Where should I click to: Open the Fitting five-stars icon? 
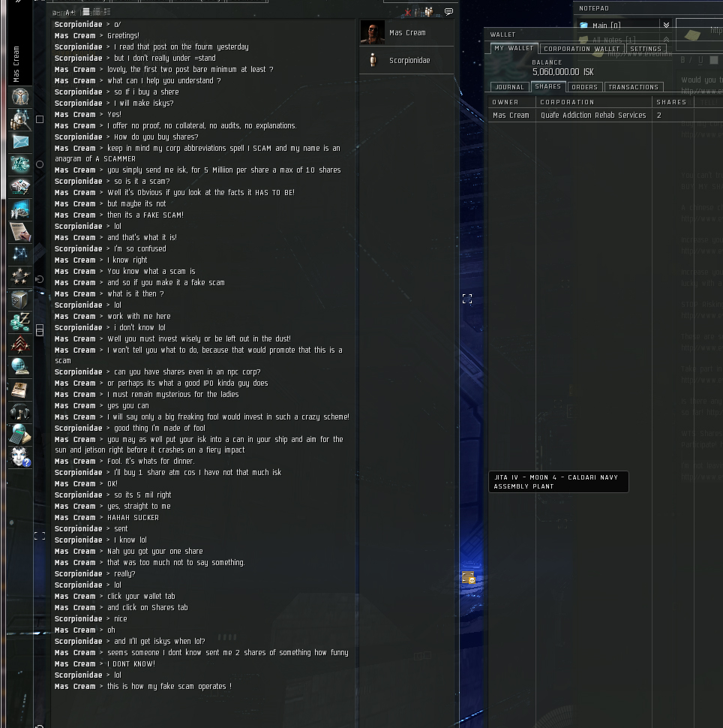[x=20, y=277]
